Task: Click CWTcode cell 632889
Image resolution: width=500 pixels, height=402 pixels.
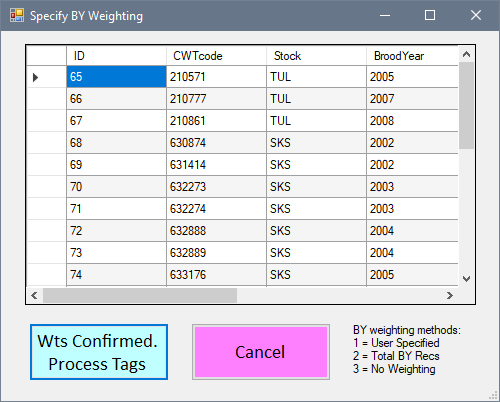Action: click(x=216, y=253)
